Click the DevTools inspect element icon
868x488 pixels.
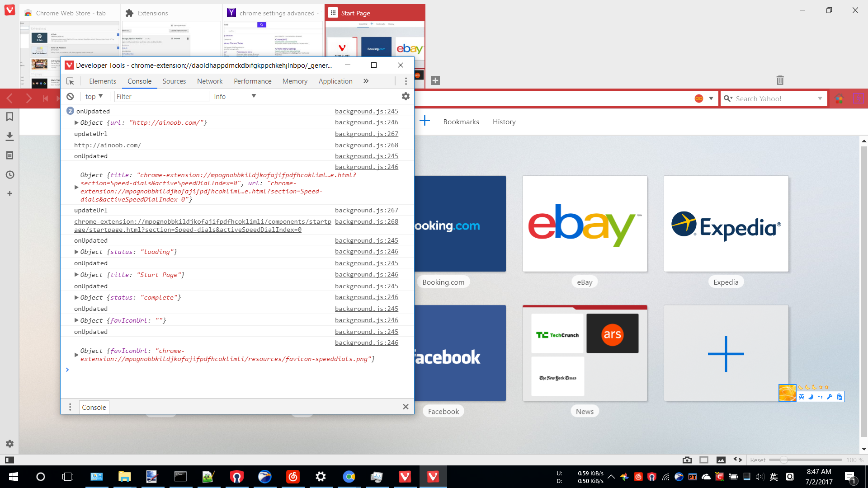[x=70, y=81]
